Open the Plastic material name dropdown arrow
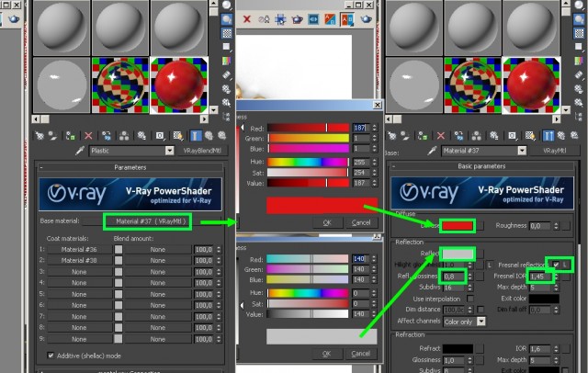This screenshot has height=373, width=588. (x=169, y=151)
